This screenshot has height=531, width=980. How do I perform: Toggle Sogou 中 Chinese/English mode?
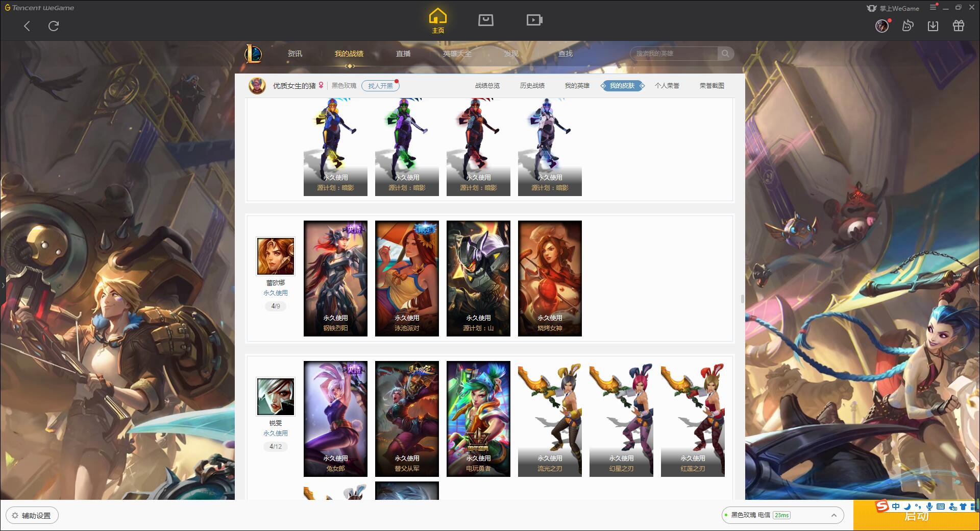coord(896,506)
